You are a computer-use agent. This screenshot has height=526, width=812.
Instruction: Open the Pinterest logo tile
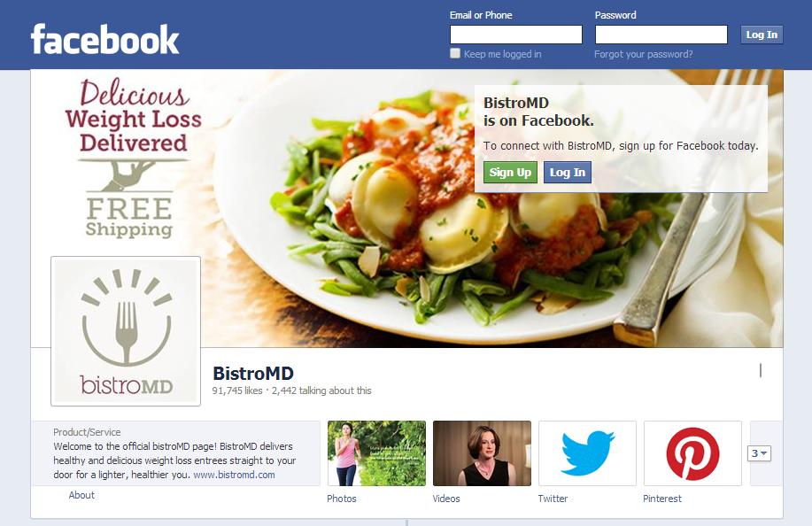click(692, 453)
